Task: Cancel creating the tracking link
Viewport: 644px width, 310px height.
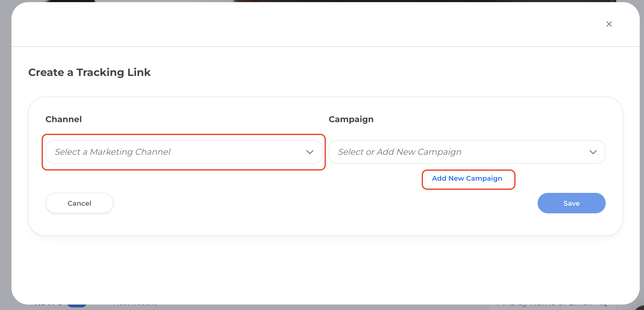Action: [79, 203]
